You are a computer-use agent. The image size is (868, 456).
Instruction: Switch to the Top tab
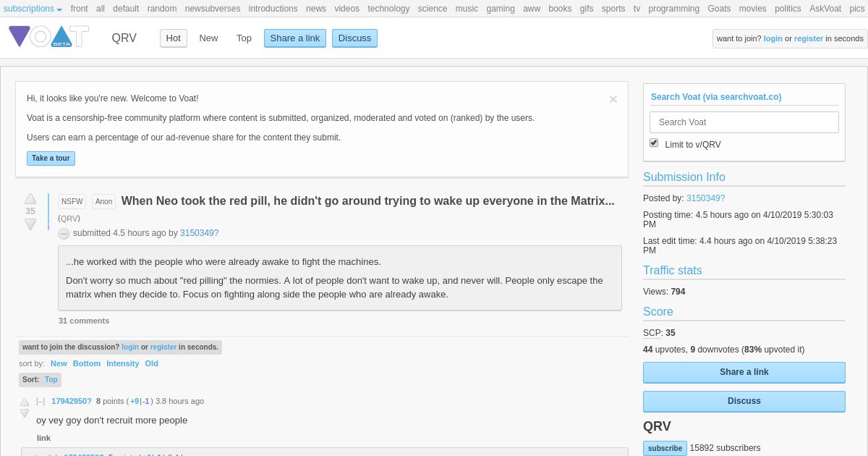(x=244, y=38)
